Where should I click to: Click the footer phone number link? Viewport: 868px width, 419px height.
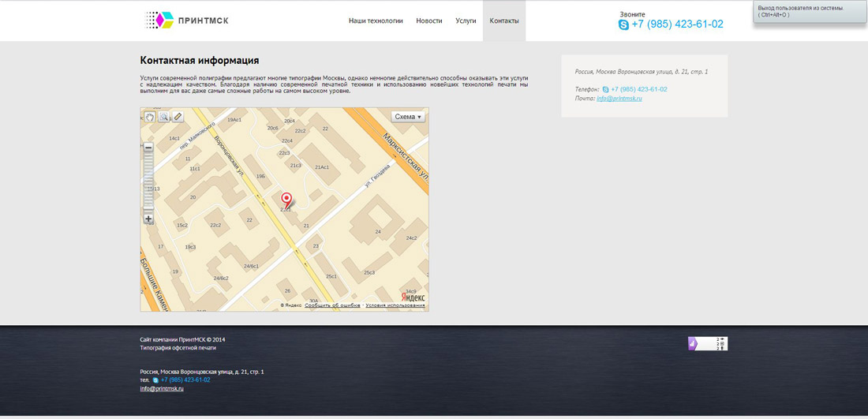pyautogui.click(x=185, y=380)
